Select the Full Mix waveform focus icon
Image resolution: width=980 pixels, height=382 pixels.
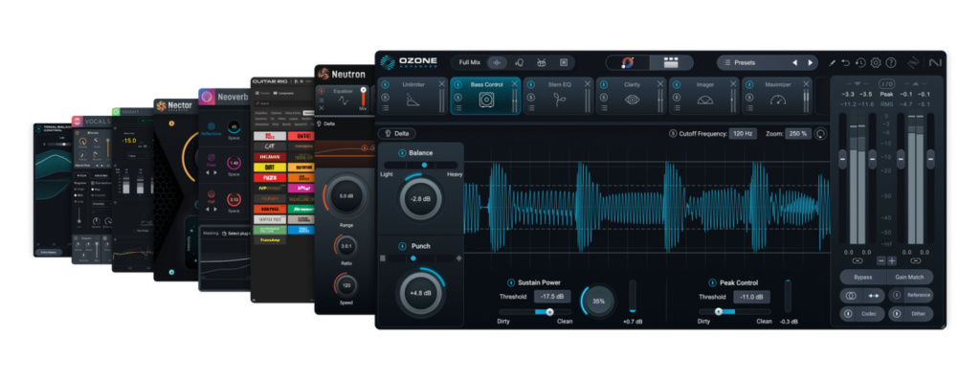tap(498, 62)
